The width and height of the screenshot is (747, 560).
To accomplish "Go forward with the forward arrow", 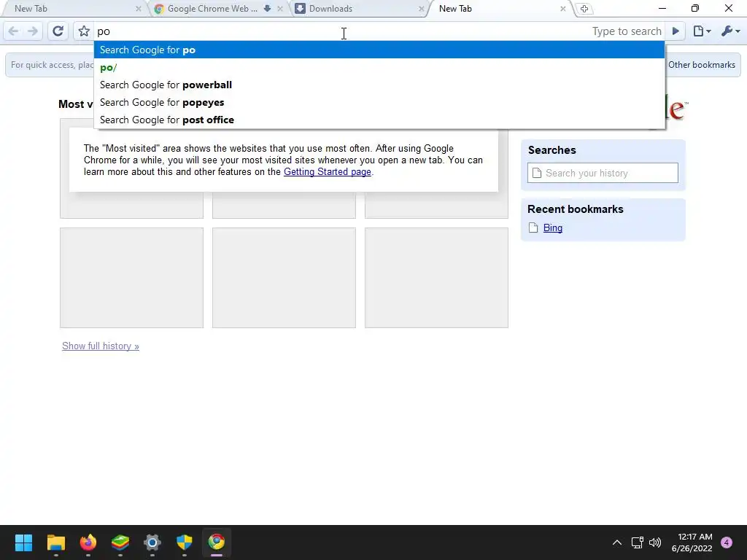I will pos(32,31).
